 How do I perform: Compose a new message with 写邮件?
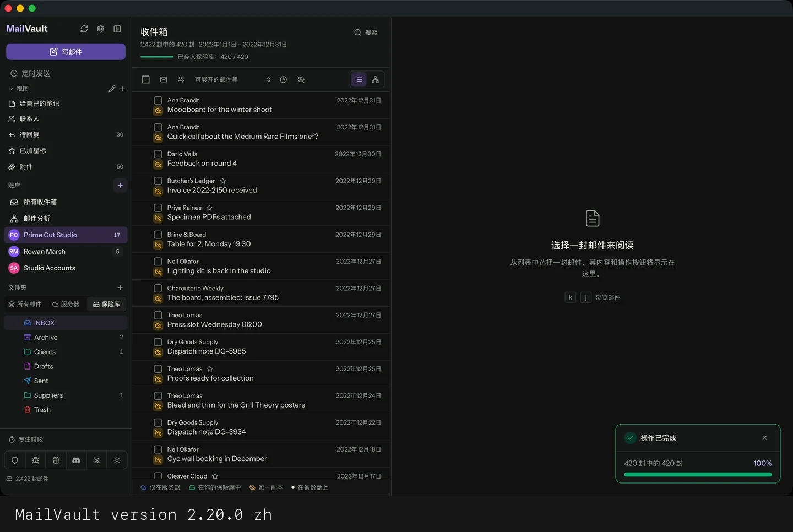tap(66, 52)
